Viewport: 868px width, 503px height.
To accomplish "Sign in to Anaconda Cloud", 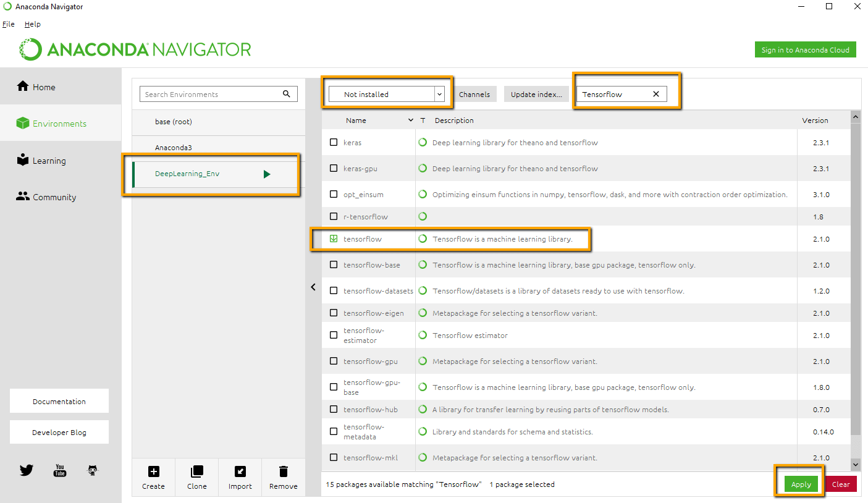I will (805, 50).
